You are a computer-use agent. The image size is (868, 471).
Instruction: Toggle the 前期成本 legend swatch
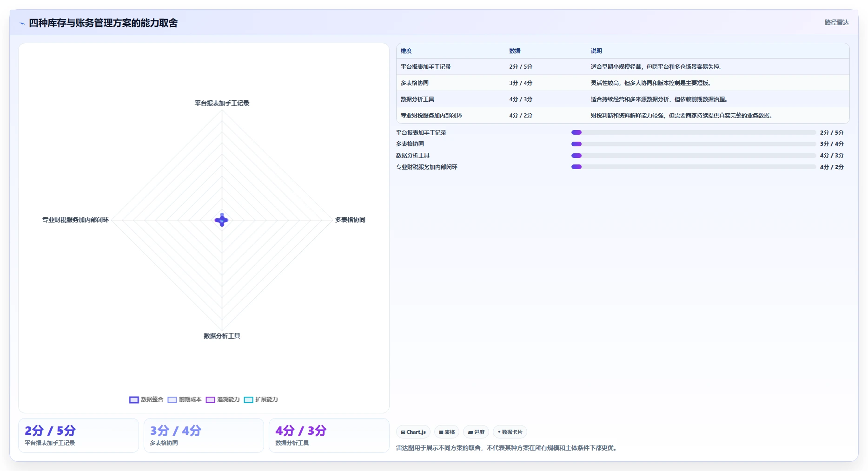click(x=172, y=400)
